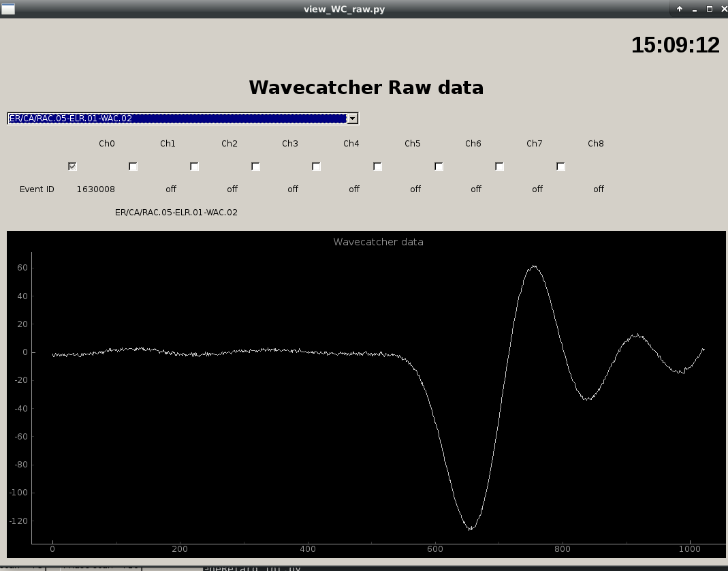Open the window menu icon in title bar
The width and height of the screenshot is (728, 571).
[7, 9]
